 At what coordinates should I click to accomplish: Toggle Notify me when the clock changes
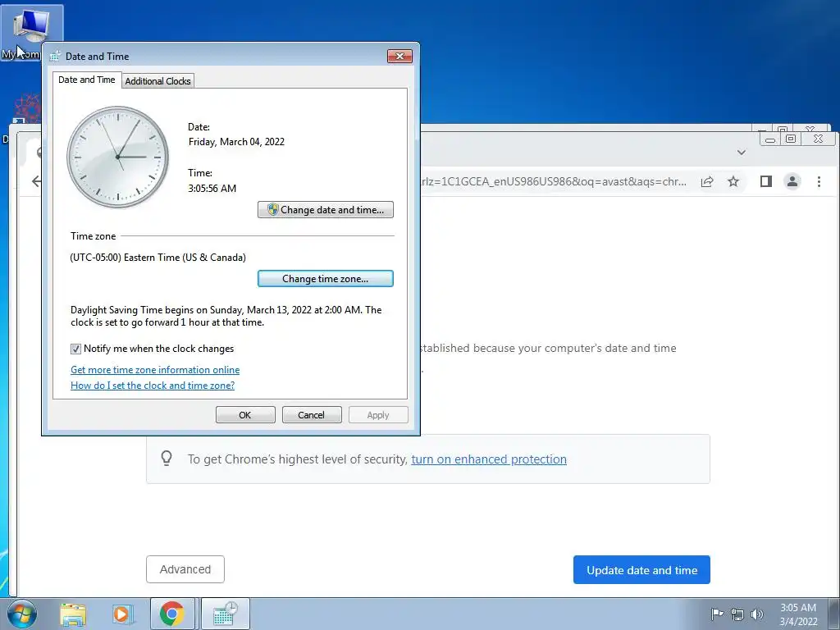point(75,349)
